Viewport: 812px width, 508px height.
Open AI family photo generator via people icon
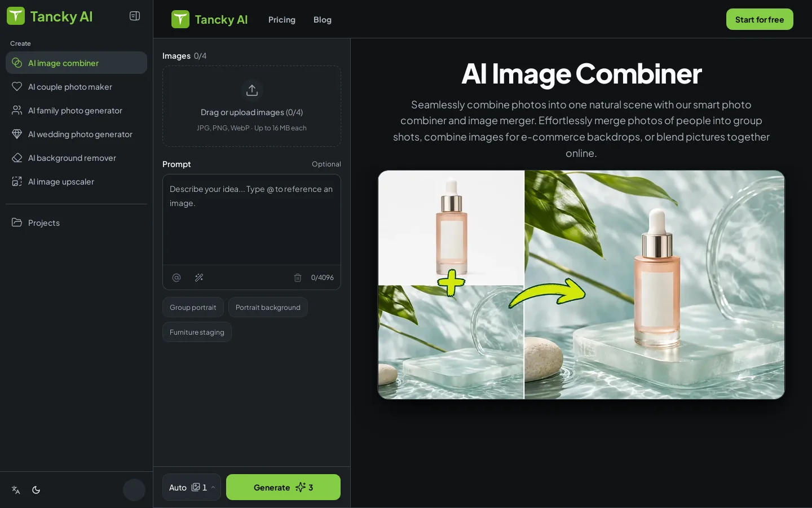17,110
